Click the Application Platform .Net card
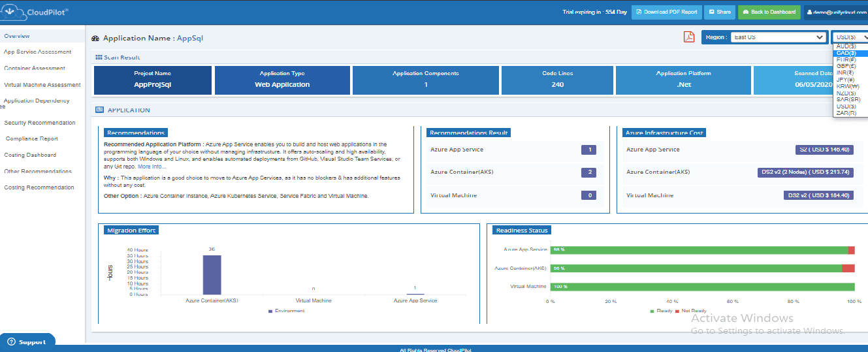Image resolution: width=868 pixels, height=352 pixels. 683,80
